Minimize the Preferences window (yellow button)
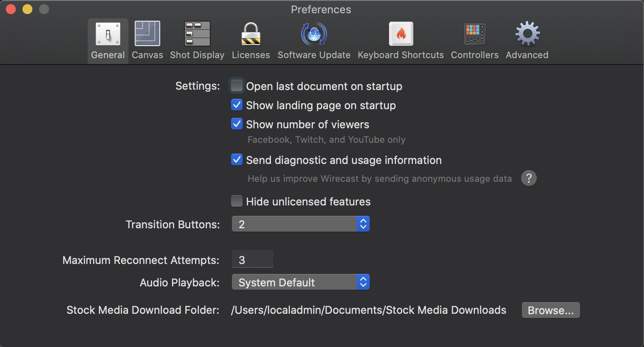 27,9
